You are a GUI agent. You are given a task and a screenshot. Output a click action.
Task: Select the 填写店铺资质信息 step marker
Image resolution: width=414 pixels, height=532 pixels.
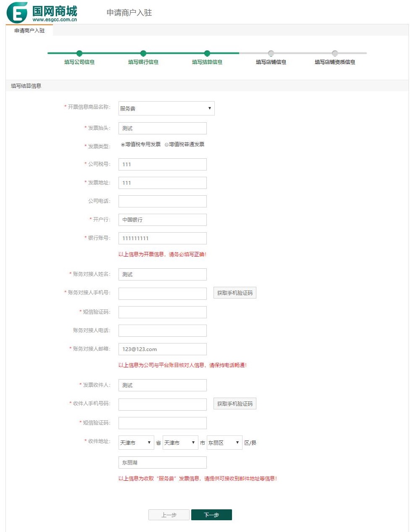point(335,53)
